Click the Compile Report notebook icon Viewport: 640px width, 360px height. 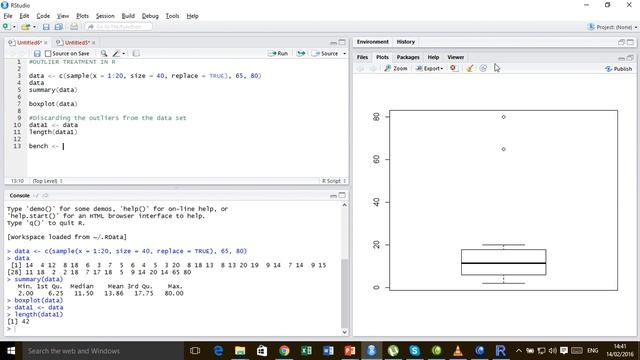pyautogui.click(x=136, y=53)
